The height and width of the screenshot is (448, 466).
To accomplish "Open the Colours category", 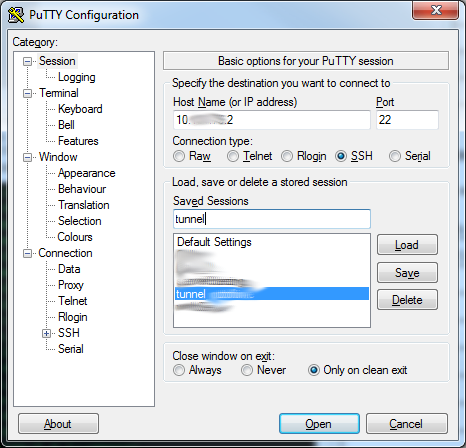I will [75, 237].
